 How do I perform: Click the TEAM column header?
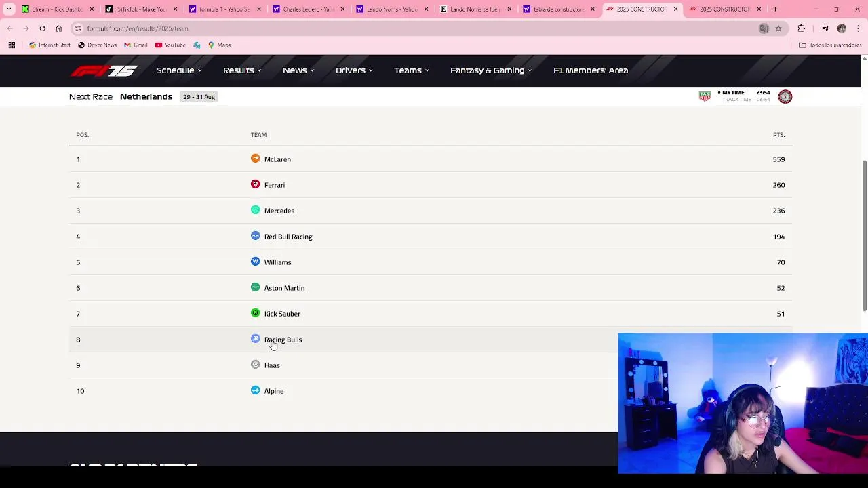point(258,134)
